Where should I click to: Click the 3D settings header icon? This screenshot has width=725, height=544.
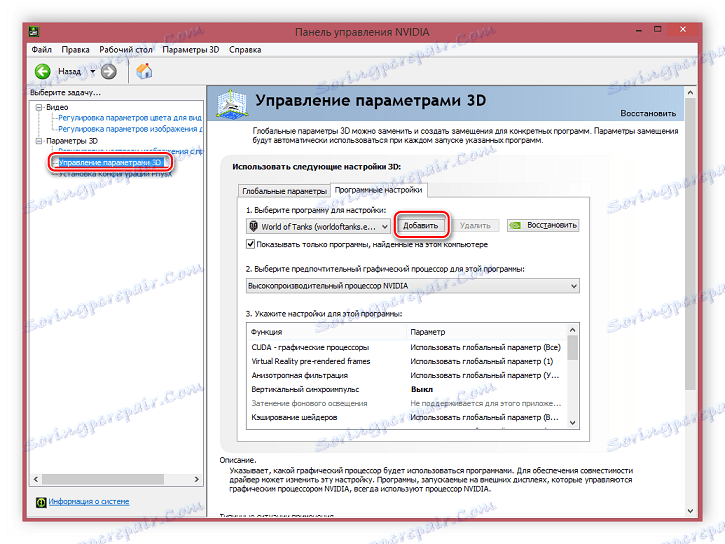tap(231, 104)
